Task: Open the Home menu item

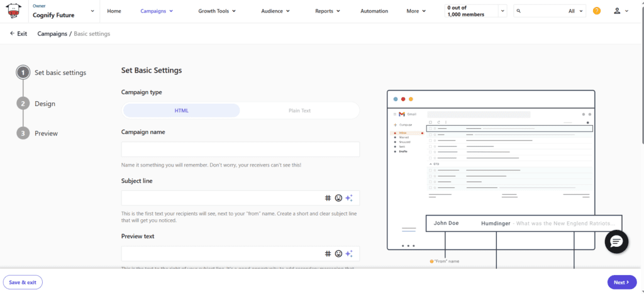Action: click(x=114, y=11)
